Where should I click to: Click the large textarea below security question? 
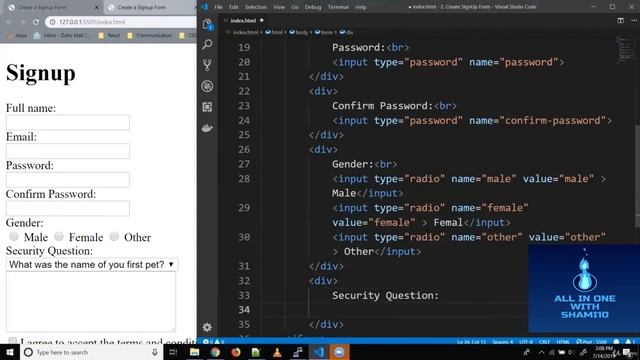(91, 302)
